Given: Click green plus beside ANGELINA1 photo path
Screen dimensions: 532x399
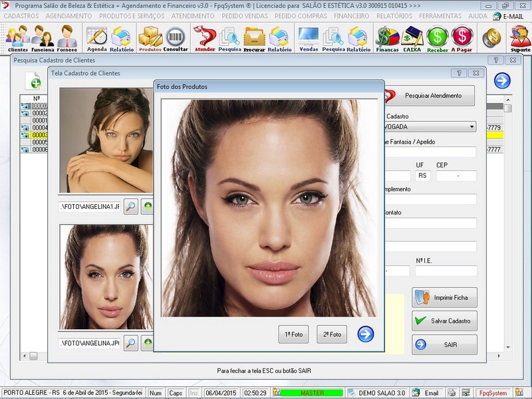Looking at the screenshot, I should click(148, 207).
